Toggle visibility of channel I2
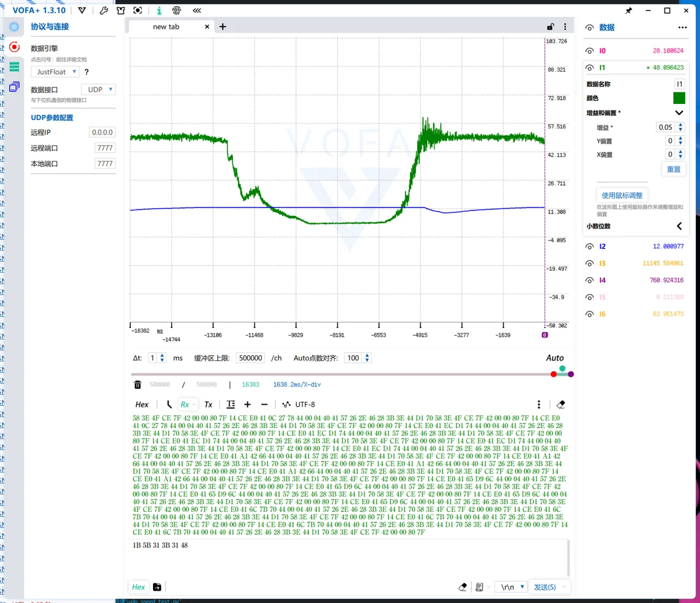 [x=589, y=246]
